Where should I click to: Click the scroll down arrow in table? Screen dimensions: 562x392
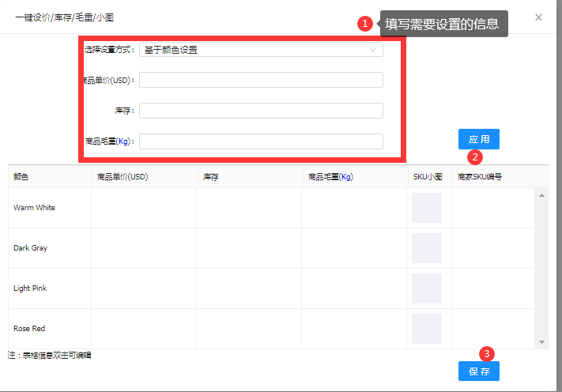tap(542, 342)
